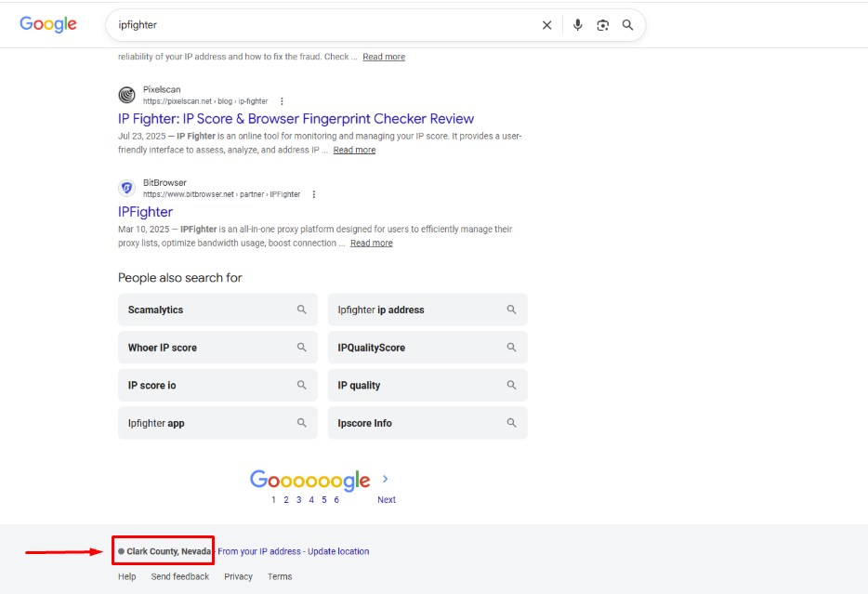Search for Ipfighter app suggestion
The image size is (868, 594).
(217, 422)
